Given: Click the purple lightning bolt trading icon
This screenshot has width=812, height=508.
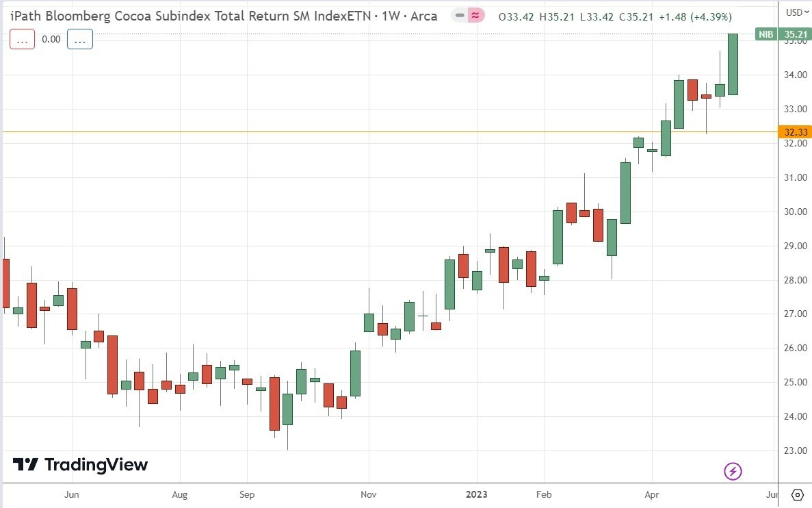Looking at the screenshot, I should point(732,471).
